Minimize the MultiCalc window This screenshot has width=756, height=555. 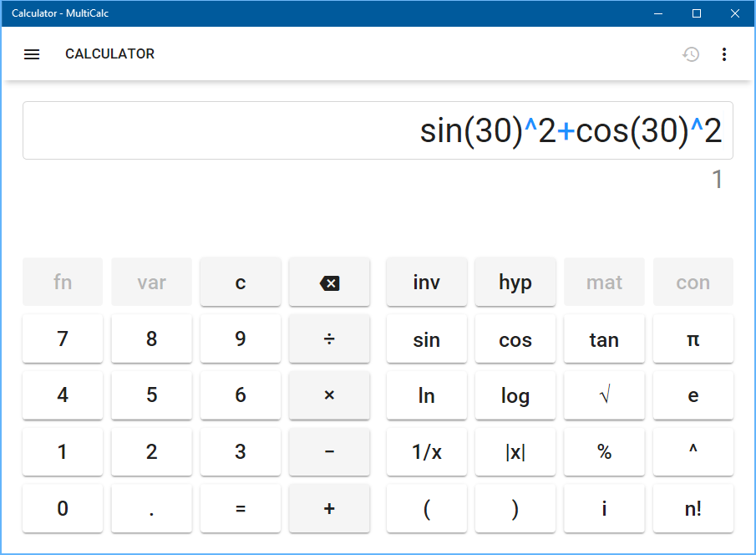pos(659,13)
